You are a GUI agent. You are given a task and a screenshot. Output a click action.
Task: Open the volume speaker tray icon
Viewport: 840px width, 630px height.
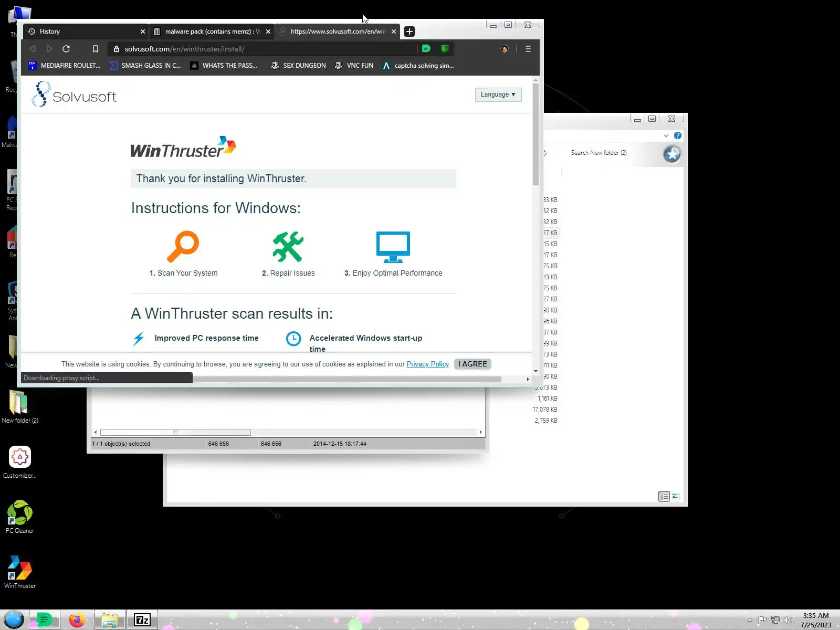787,620
